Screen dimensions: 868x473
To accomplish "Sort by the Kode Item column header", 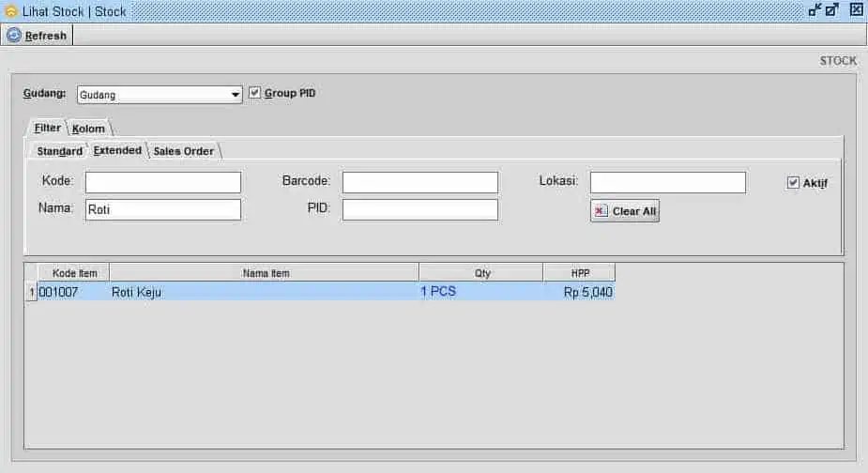I will 73,273.
